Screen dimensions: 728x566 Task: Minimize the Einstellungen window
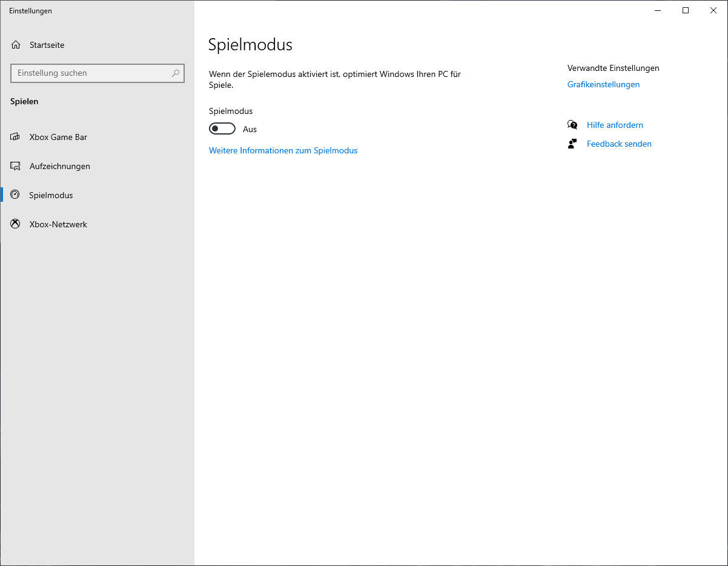pyautogui.click(x=658, y=10)
